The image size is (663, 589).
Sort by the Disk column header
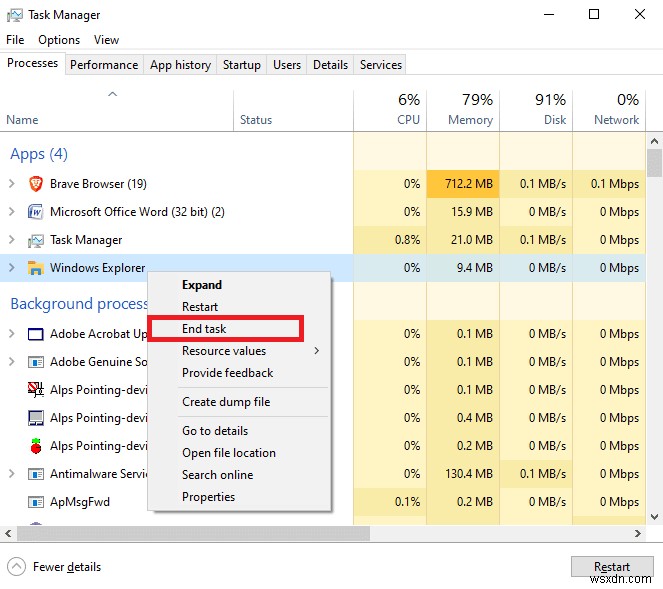[x=536, y=110]
